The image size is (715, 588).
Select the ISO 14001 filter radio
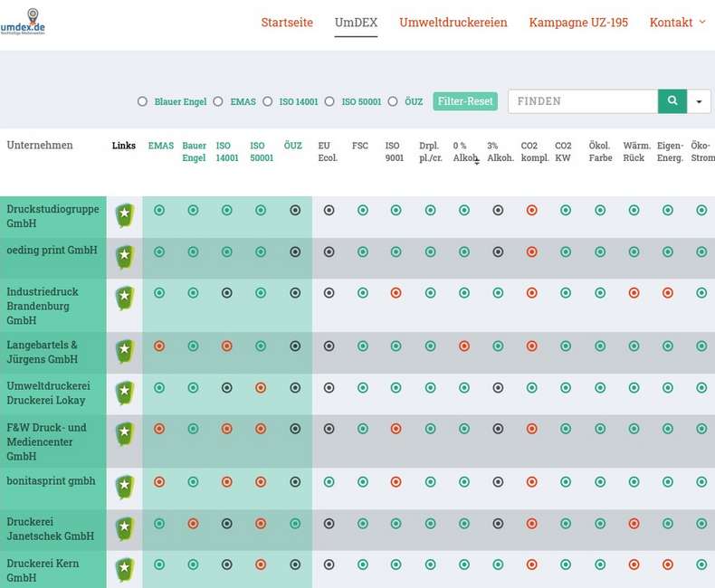coord(267,101)
